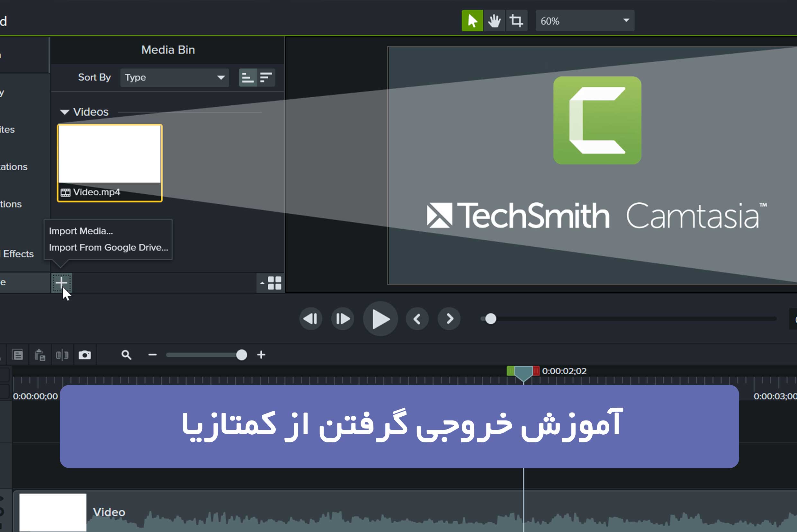The image size is (797, 532).
Task: Click the timeline zoom slider handle
Action: (x=242, y=355)
